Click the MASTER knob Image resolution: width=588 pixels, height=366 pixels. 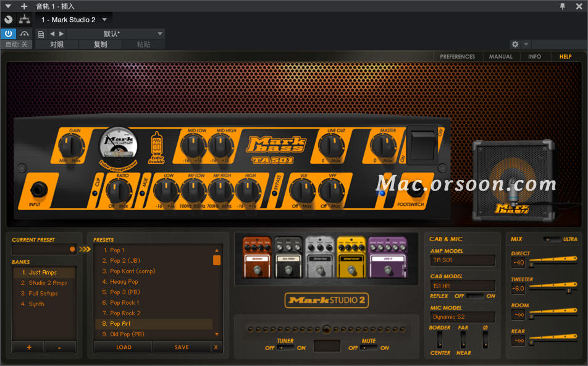coord(383,147)
